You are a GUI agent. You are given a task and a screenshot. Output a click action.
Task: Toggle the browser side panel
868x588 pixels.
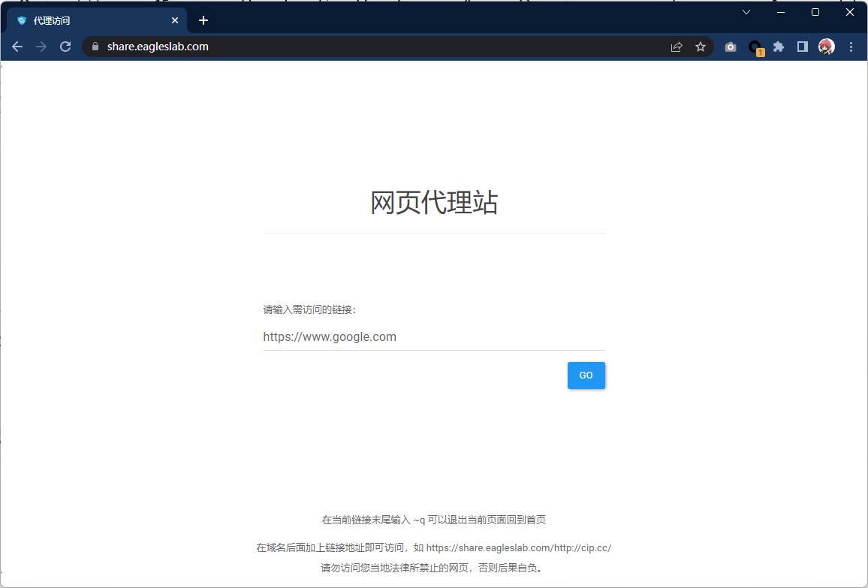coord(802,47)
